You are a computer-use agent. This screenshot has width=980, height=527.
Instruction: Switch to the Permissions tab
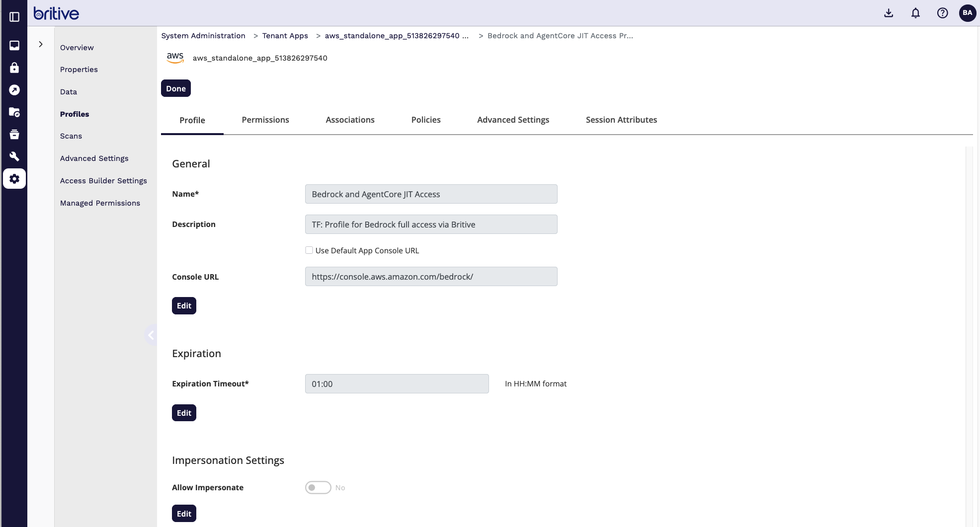(x=265, y=120)
